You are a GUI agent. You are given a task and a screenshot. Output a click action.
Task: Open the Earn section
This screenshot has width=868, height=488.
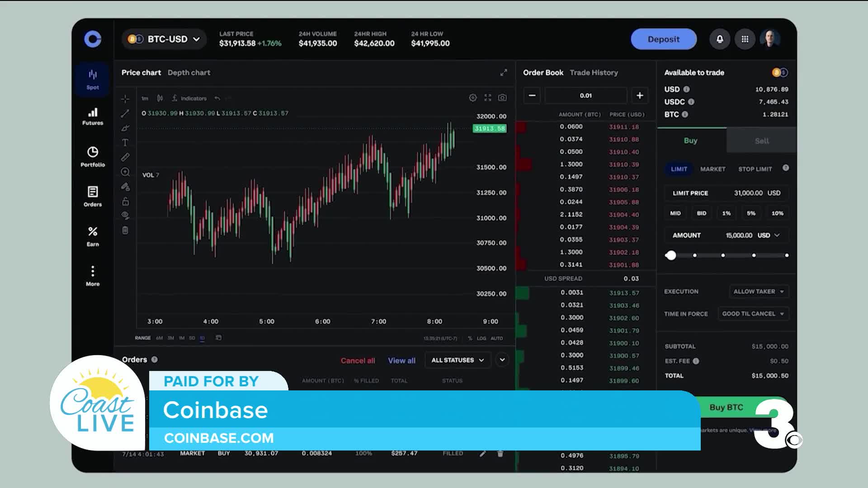93,236
